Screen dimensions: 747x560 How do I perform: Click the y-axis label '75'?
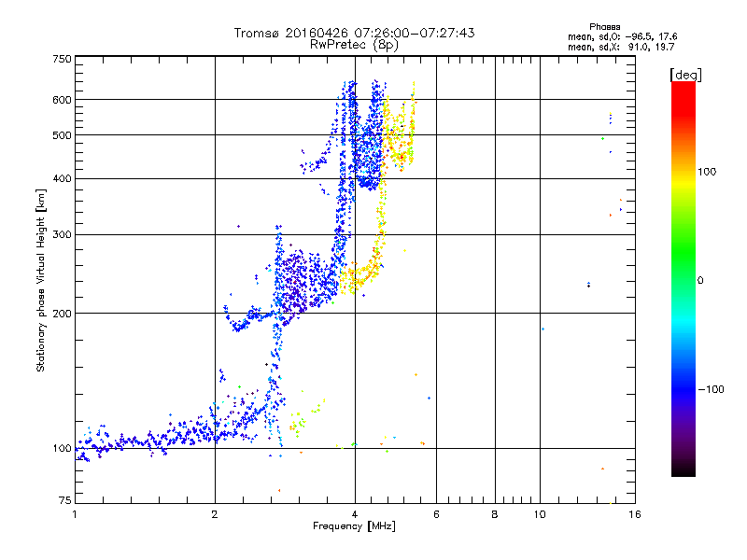click(x=65, y=500)
